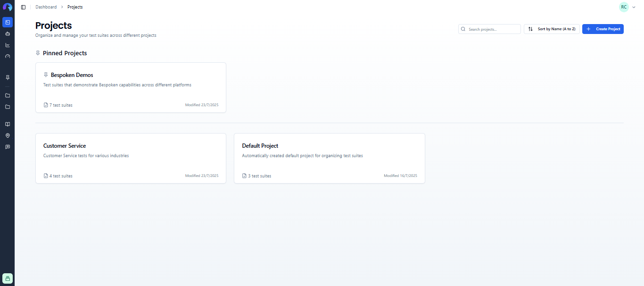Open the robot icon in the sidebar
Viewport: 644px width, 286px height.
pyautogui.click(x=8, y=34)
